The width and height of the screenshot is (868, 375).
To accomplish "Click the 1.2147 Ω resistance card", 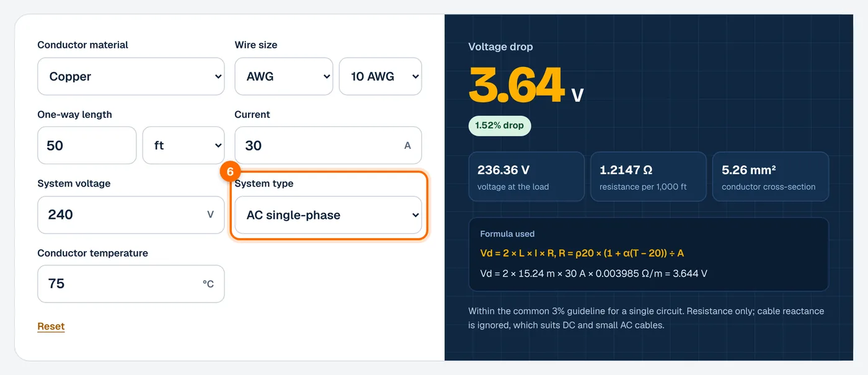I will (x=649, y=177).
